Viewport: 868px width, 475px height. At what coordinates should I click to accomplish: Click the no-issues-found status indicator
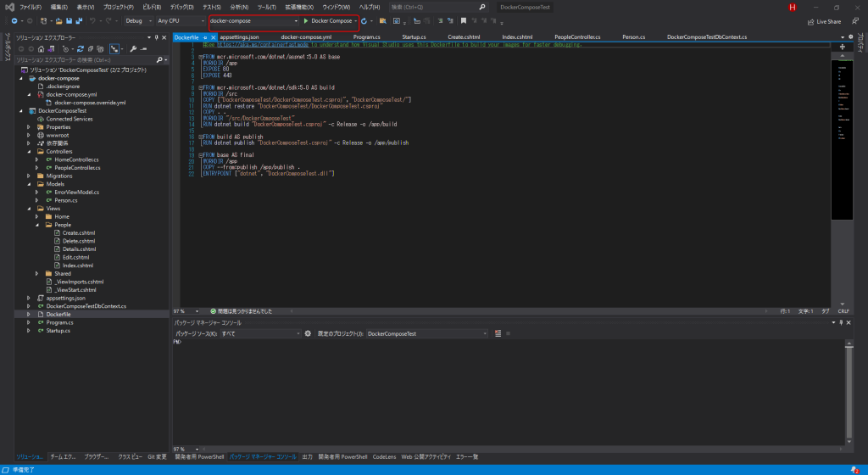241,311
